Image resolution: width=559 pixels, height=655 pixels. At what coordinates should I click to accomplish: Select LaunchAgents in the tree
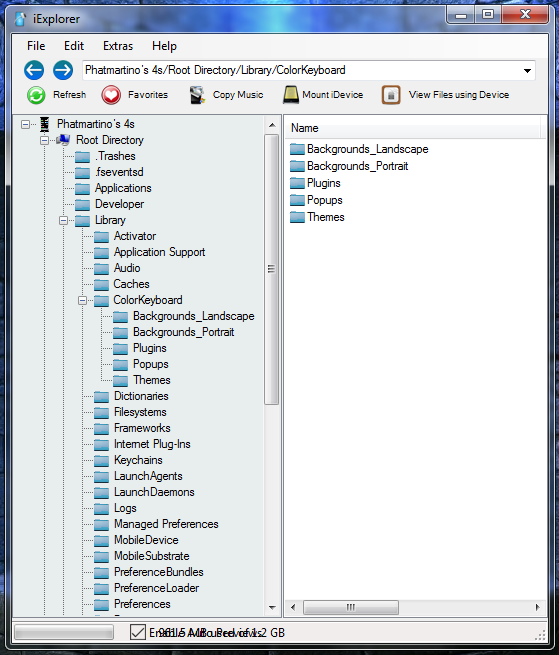pyautogui.click(x=148, y=476)
